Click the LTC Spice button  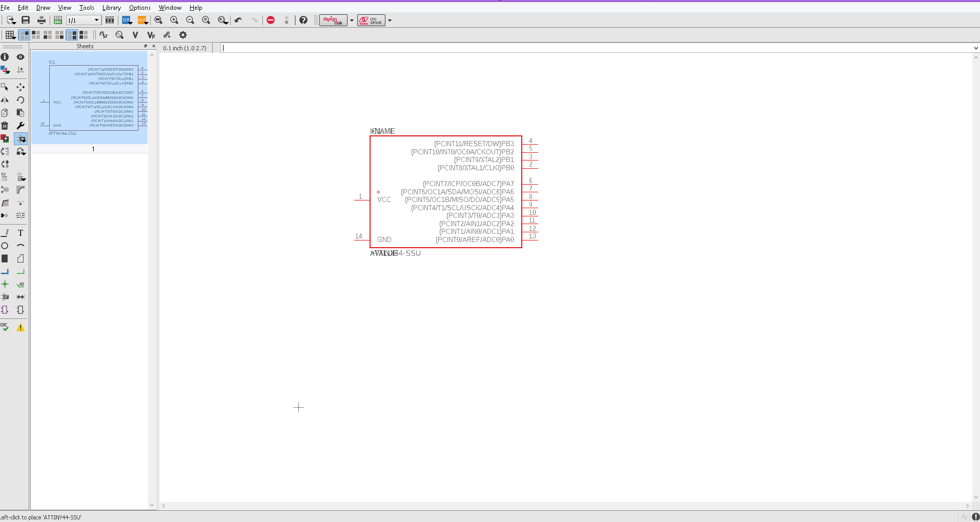point(371,21)
